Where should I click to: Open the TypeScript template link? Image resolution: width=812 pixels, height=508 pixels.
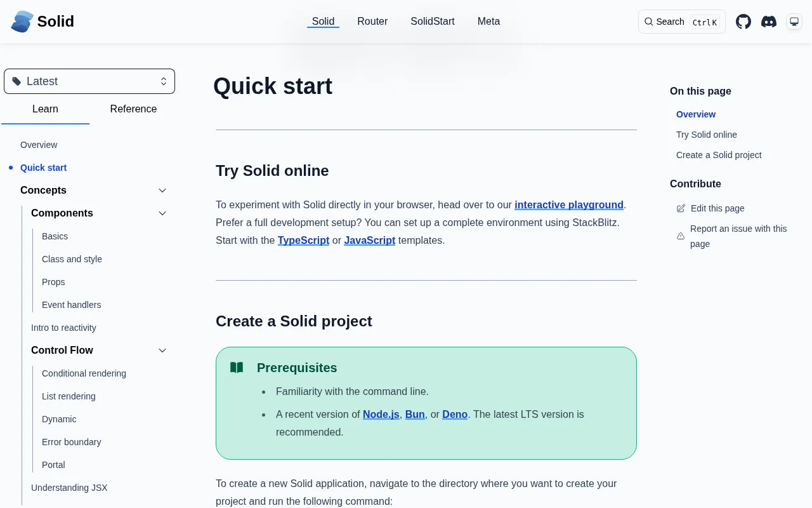tap(303, 241)
